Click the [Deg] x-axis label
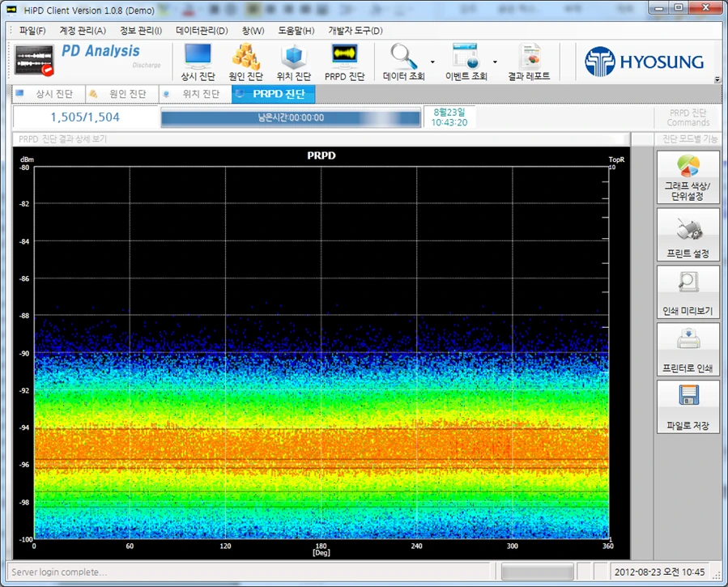 tap(321, 553)
